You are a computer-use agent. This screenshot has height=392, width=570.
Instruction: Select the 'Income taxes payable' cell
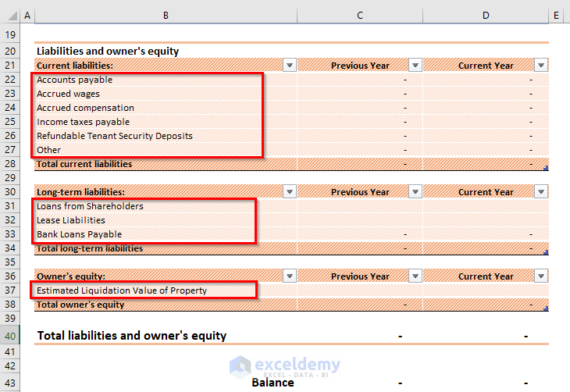click(x=166, y=122)
